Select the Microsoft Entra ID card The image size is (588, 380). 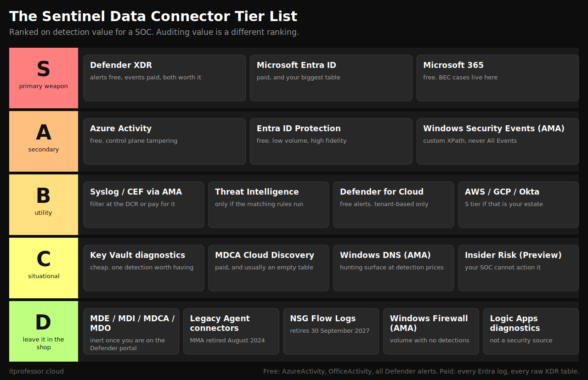tap(331, 78)
